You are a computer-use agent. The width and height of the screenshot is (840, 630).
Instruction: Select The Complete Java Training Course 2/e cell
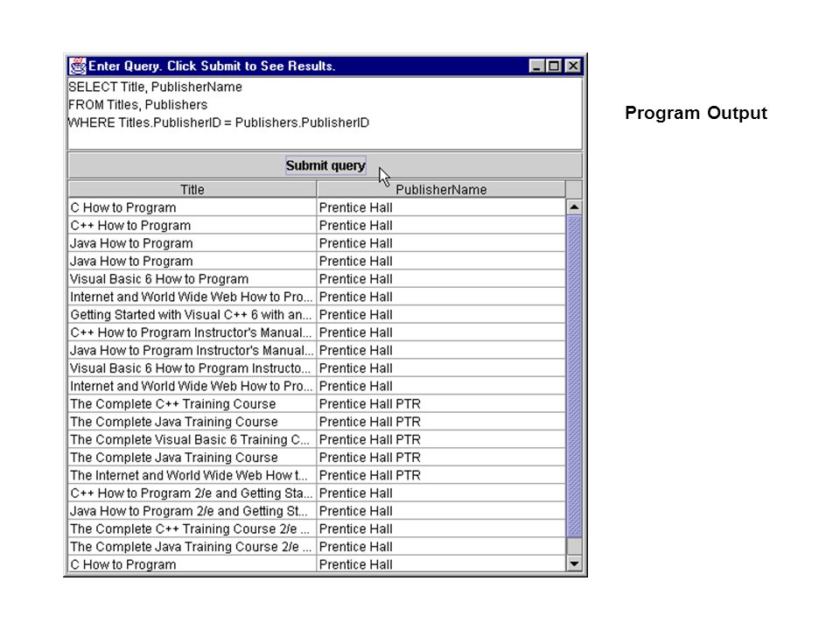click(192, 547)
